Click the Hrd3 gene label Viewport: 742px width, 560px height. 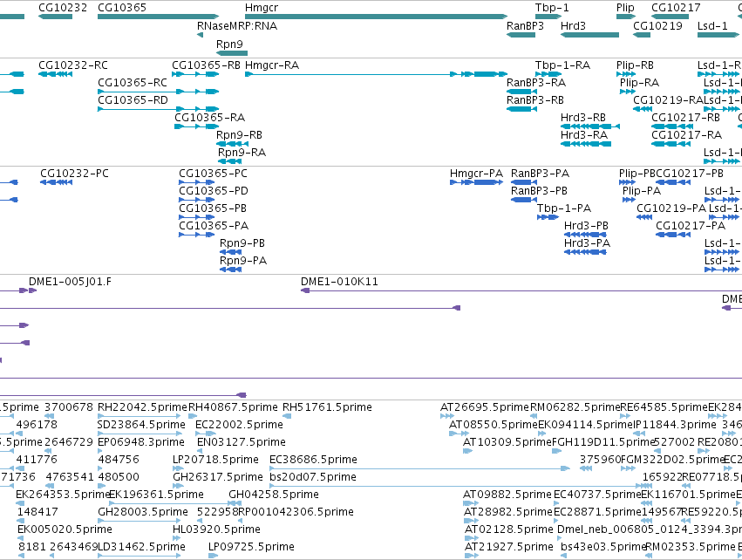[573, 26]
